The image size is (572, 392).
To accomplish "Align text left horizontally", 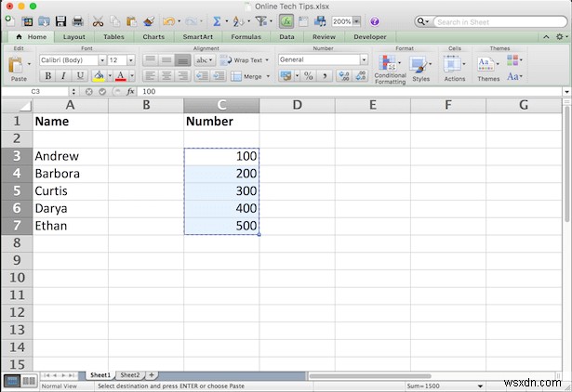I will [x=151, y=76].
